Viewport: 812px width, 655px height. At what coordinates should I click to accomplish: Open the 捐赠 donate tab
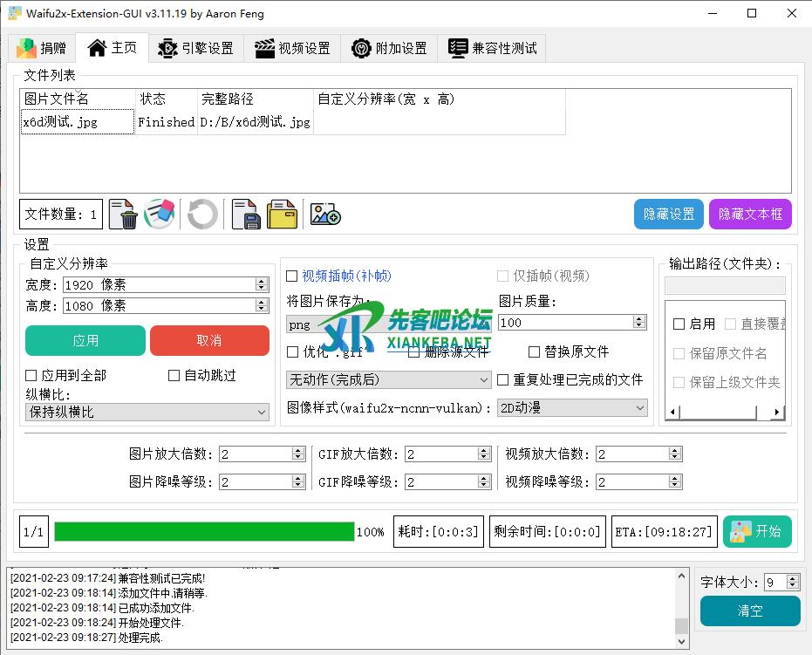(x=42, y=48)
